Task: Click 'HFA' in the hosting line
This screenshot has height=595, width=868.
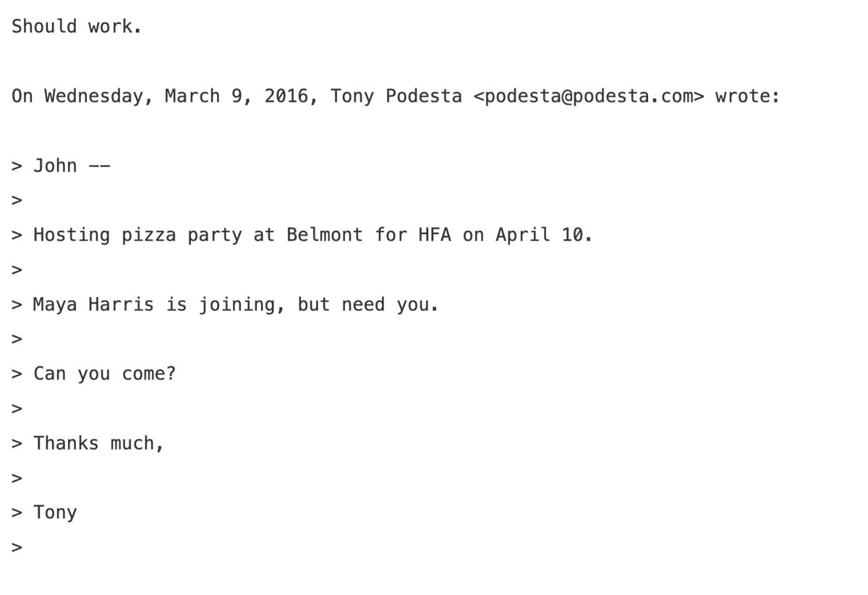Action: click(x=435, y=235)
